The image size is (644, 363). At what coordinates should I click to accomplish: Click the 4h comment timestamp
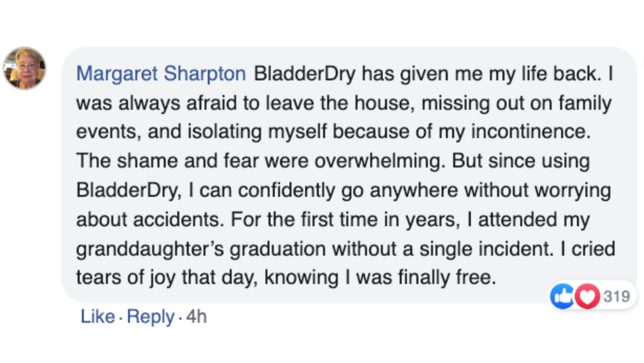click(x=196, y=317)
